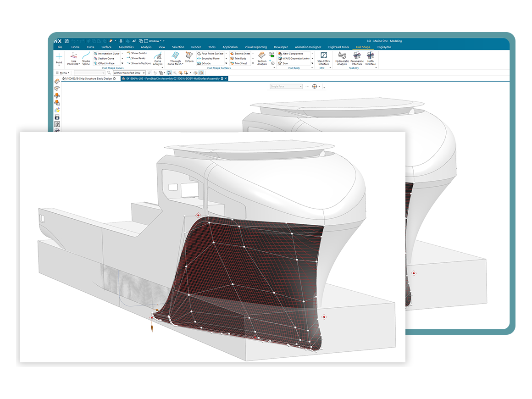Activate the X-Form tool
532x399 pixels.
click(189, 57)
